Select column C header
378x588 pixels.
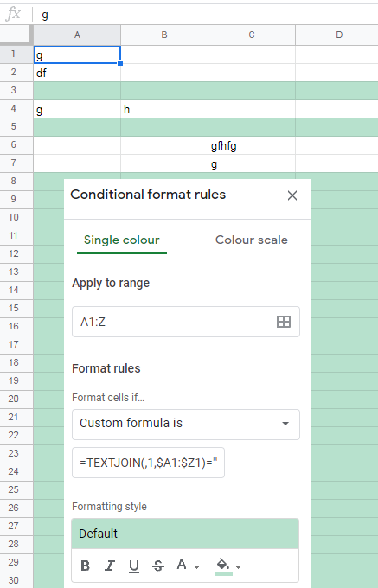252,35
